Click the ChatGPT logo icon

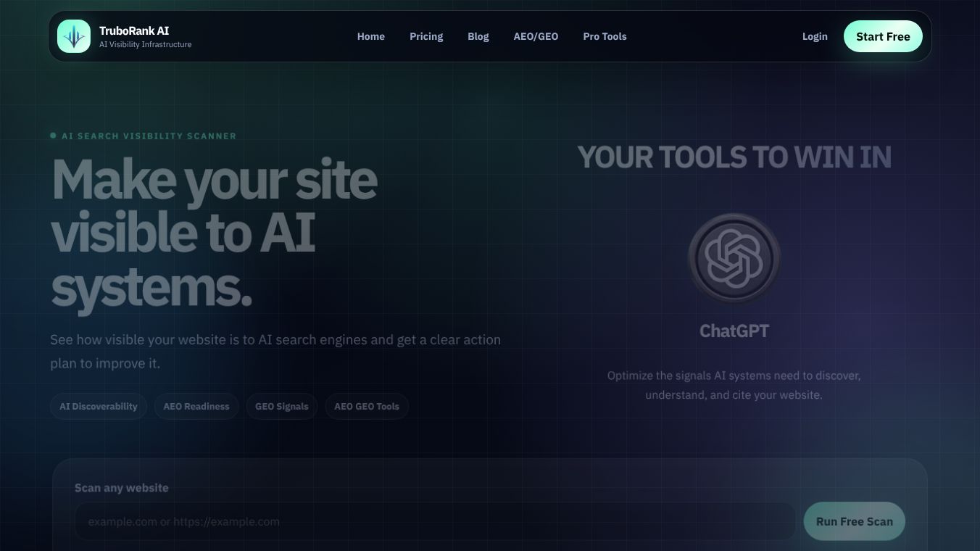click(x=734, y=259)
